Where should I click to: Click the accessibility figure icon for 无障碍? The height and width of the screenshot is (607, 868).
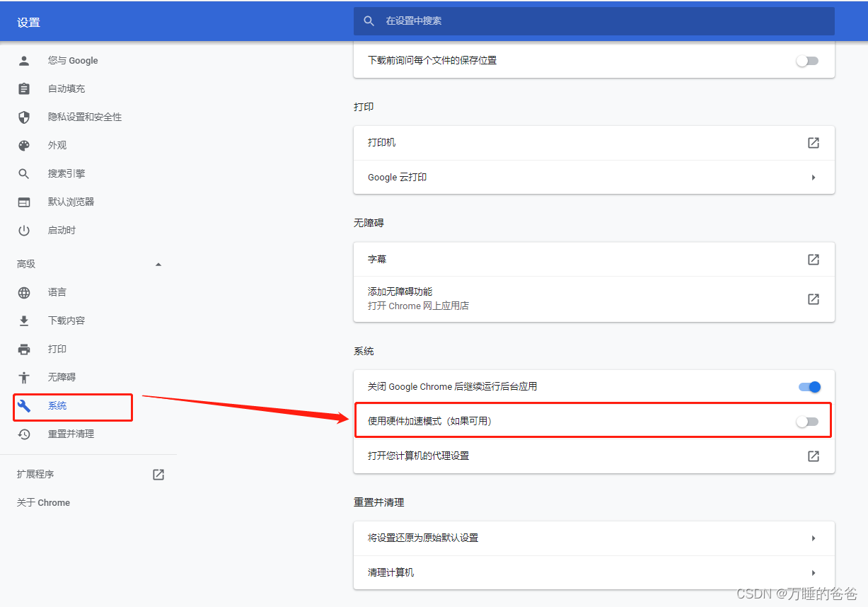coord(24,378)
